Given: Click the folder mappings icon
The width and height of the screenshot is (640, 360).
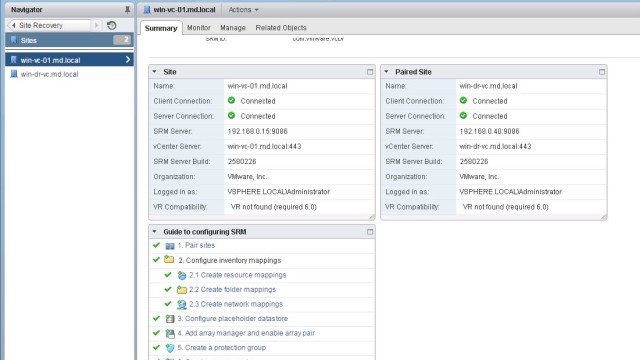Looking at the screenshot, I should (x=182, y=290).
